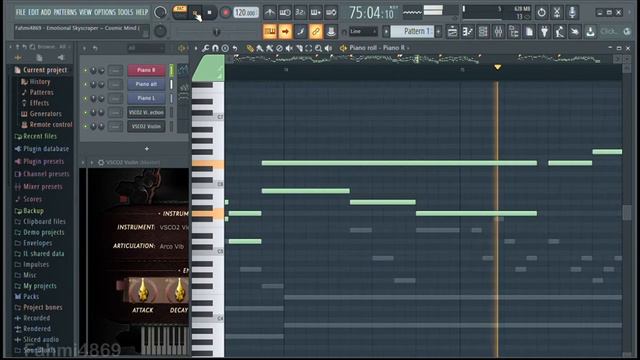Open the TOOLS menu

click(125, 12)
